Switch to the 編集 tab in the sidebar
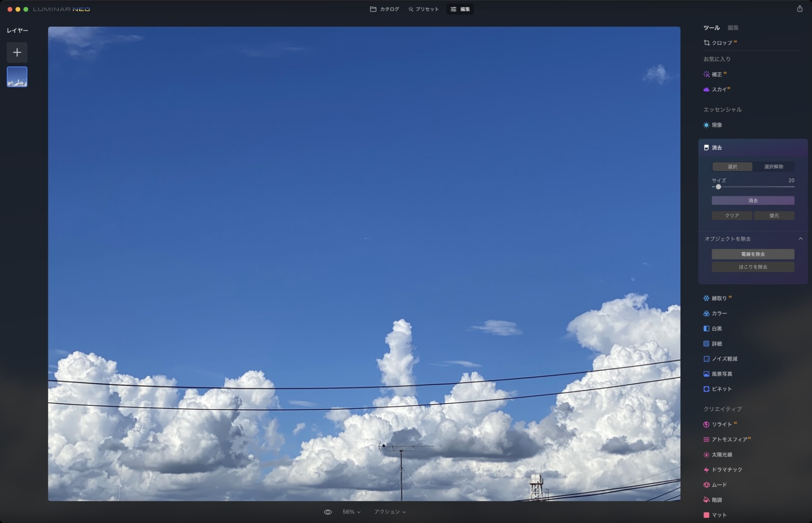The height and width of the screenshot is (523, 812). [733, 28]
